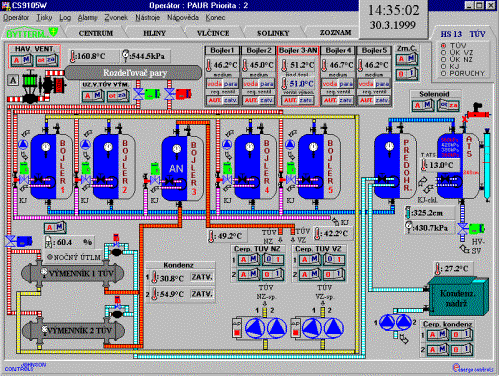Click the Kondenz 1 ZATV. button
499x376 pixels.
click(202, 277)
